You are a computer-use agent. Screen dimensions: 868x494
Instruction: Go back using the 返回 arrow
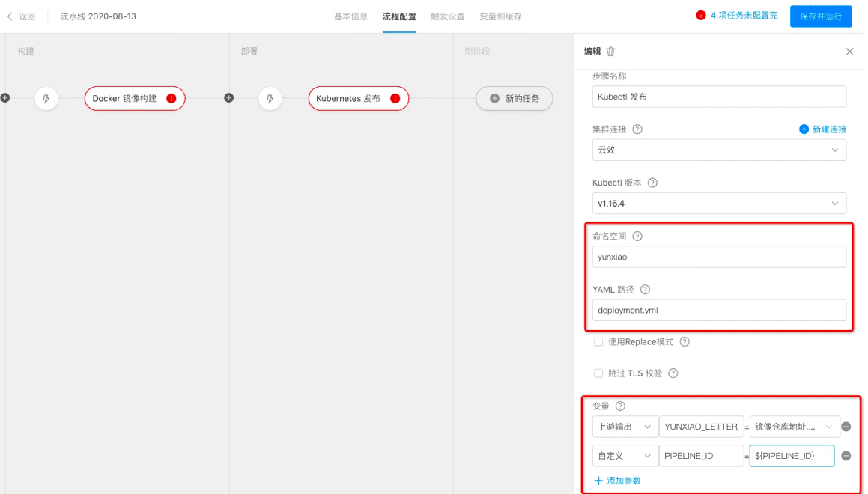tap(21, 16)
